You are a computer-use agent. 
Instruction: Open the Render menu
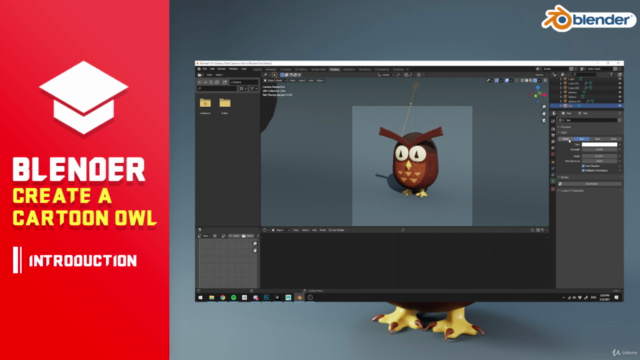222,69
